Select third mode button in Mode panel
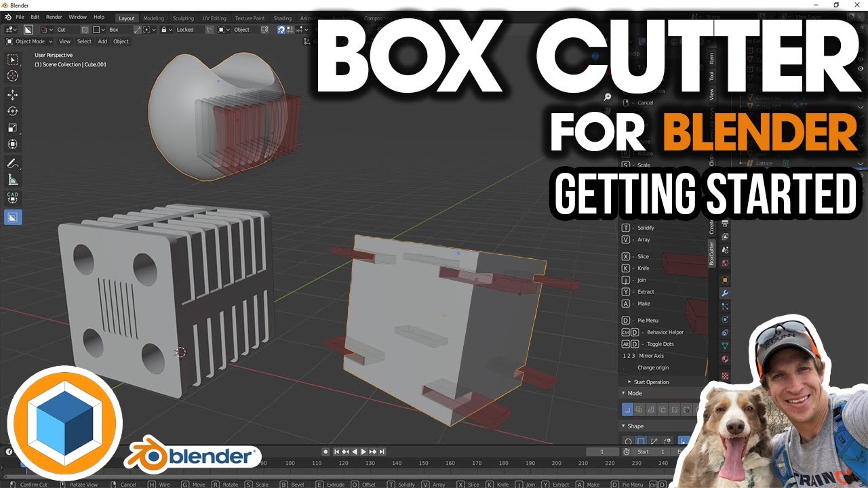This screenshot has height=488, width=868. coord(651,409)
